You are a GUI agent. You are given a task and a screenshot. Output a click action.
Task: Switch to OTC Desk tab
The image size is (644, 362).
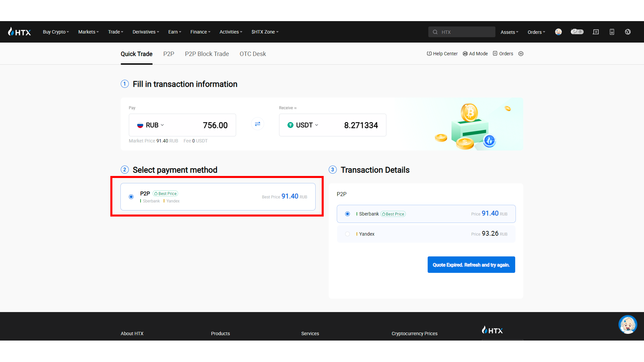tap(253, 54)
